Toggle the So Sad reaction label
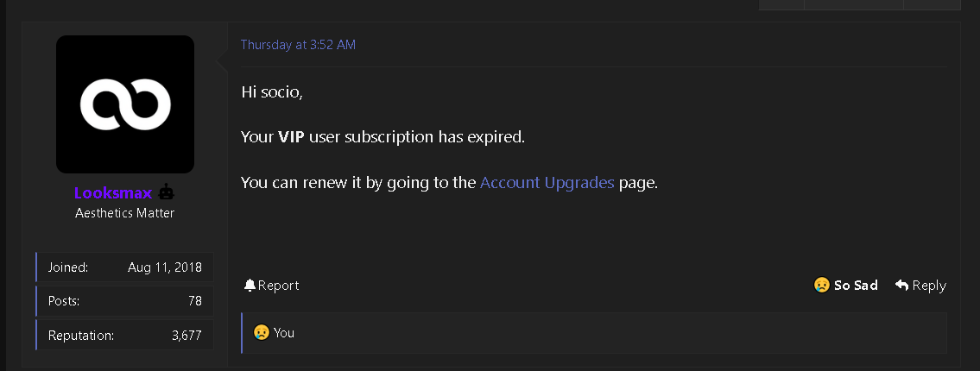Screen dimensions: 980x371 (x=856, y=285)
